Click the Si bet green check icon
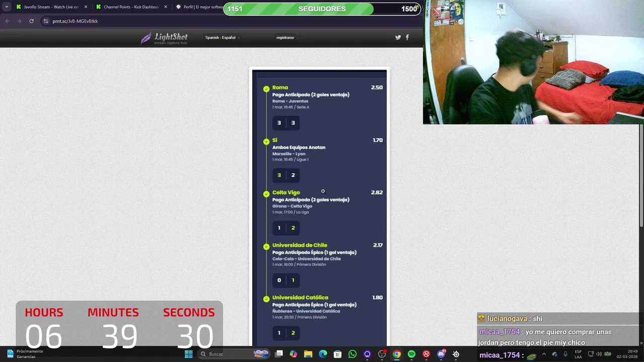644x362 pixels. (266, 142)
